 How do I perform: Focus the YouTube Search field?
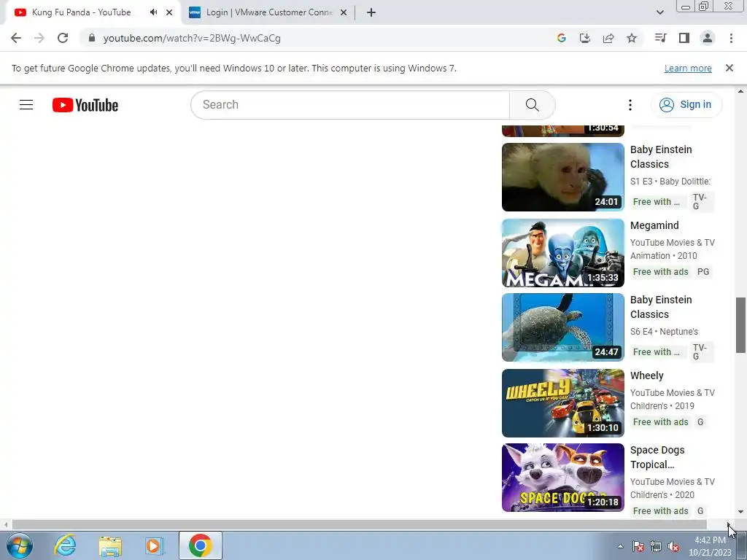click(350, 105)
